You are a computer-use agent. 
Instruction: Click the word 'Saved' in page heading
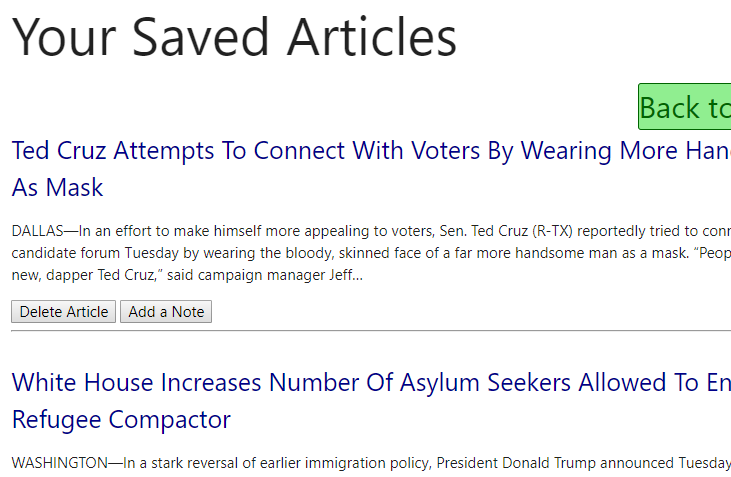(x=200, y=37)
